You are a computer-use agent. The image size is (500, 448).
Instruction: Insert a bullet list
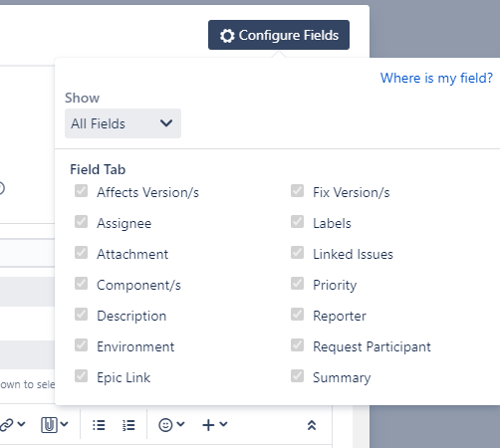click(x=99, y=425)
